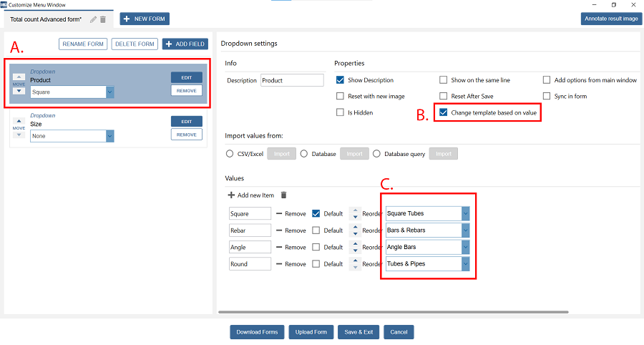This screenshot has width=644, height=345.
Task: Select the Database query radio button
Action: click(377, 153)
